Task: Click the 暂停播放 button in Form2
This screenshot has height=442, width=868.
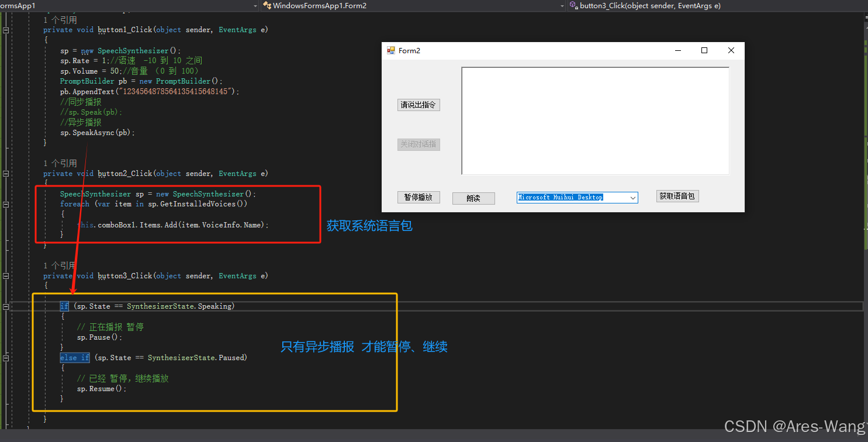Action: pos(419,197)
